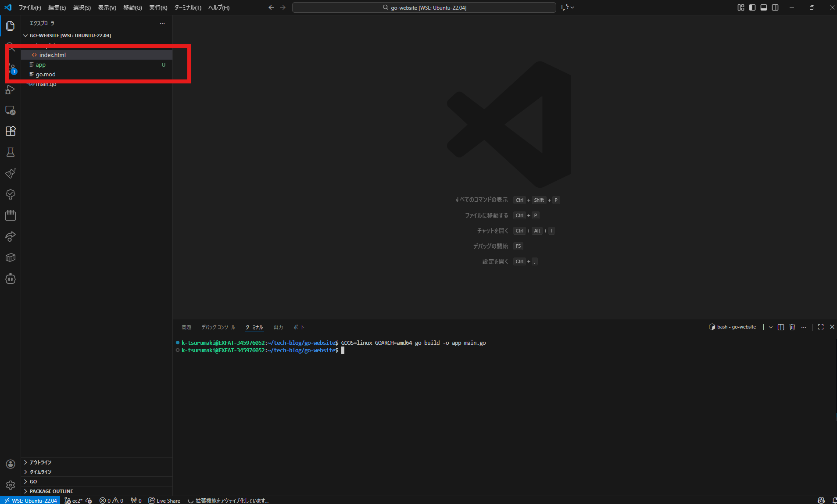Open the new terminal profile dropdown arrow
The image size is (837, 504).
tap(771, 327)
